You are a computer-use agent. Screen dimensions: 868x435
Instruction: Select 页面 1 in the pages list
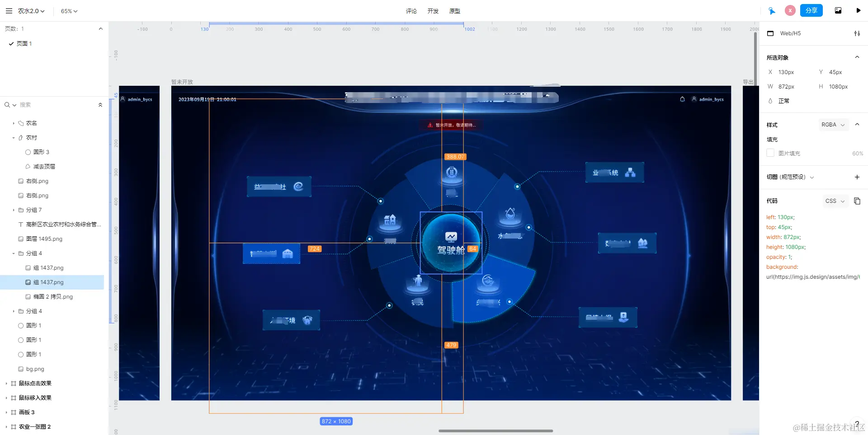pyautogui.click(x=24, y=43)
